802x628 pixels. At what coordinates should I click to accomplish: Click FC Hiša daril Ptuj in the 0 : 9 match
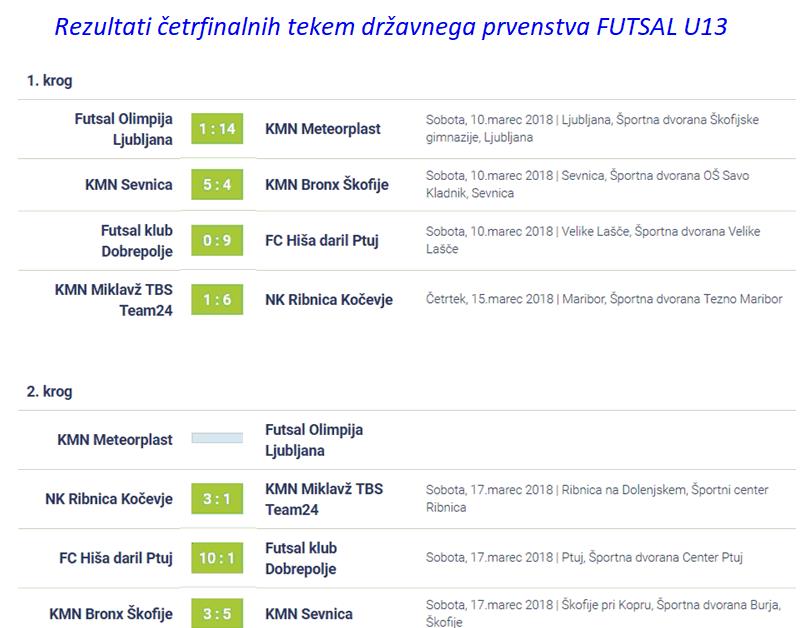tap(321, 241)
